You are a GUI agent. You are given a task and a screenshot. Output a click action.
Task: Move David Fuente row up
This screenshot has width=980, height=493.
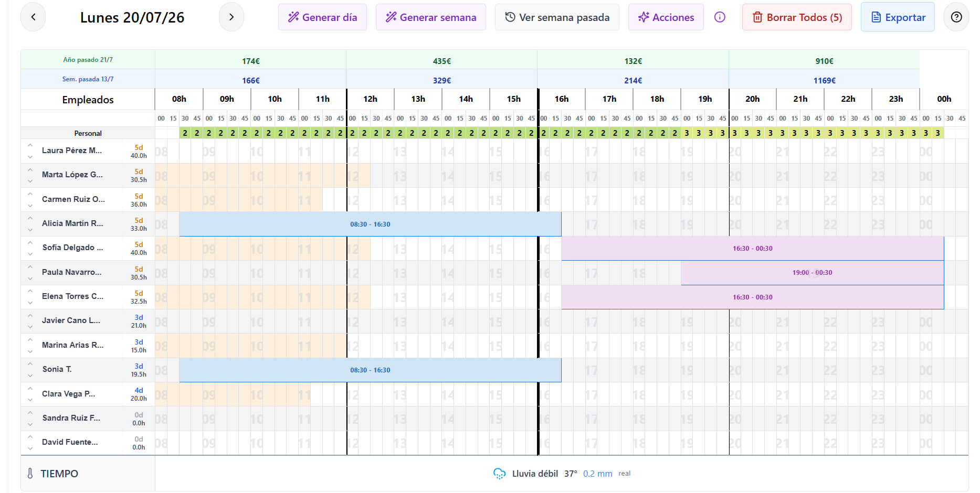tap(30, 437)
